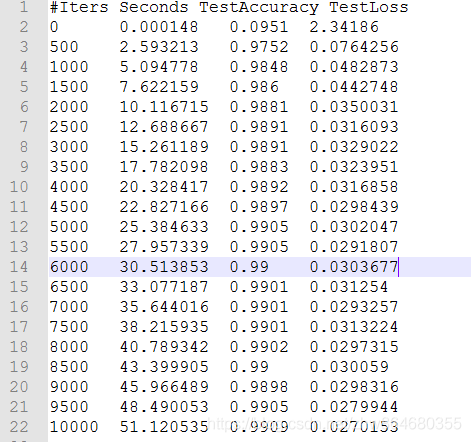Click the "#Iters" column header text
471x442 pixels.
pos(79,7)
